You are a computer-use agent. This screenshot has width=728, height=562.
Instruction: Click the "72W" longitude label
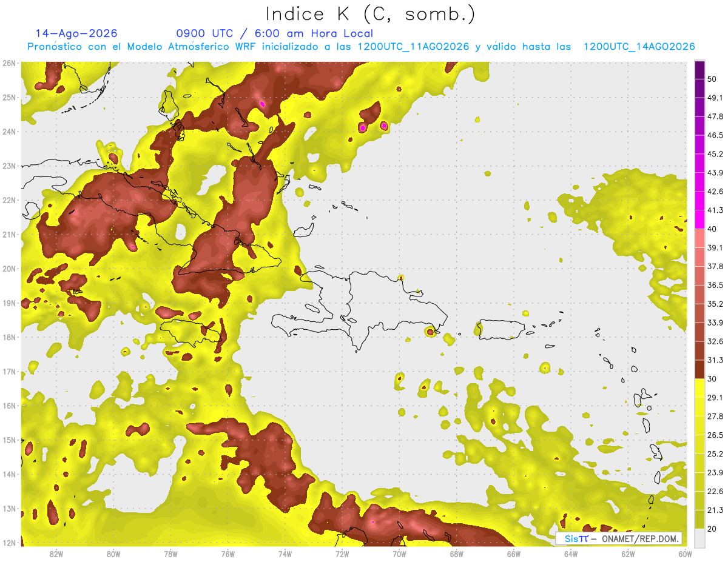pos(342,554)
